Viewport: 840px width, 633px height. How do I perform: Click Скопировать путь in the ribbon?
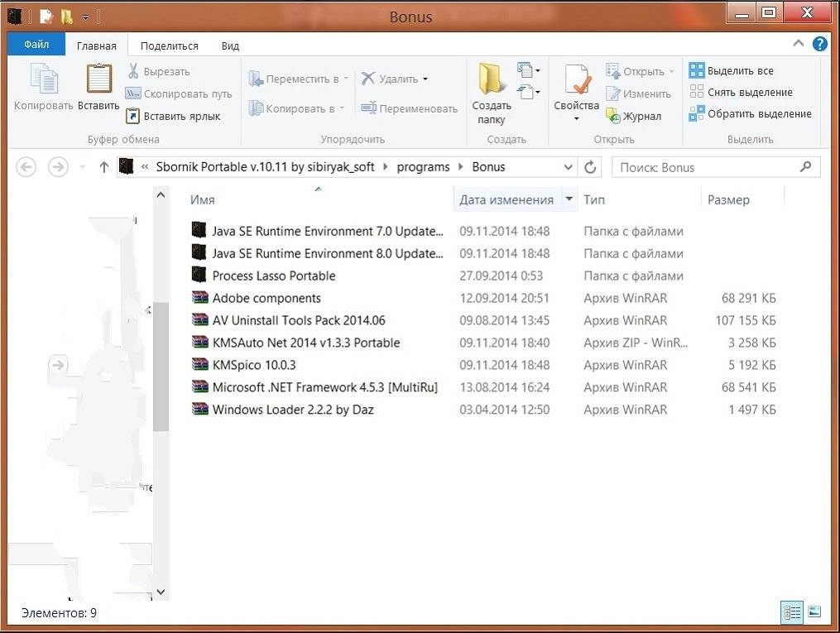[x=179, y=94]
